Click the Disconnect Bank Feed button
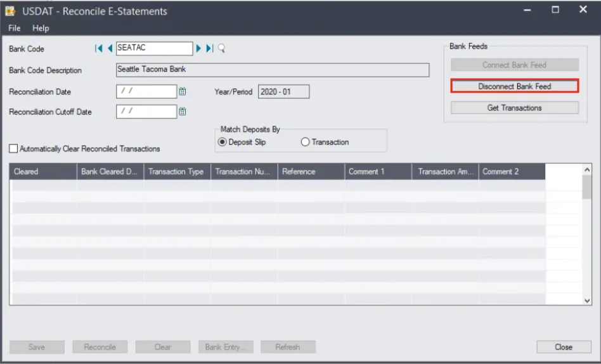 point(514,86)
